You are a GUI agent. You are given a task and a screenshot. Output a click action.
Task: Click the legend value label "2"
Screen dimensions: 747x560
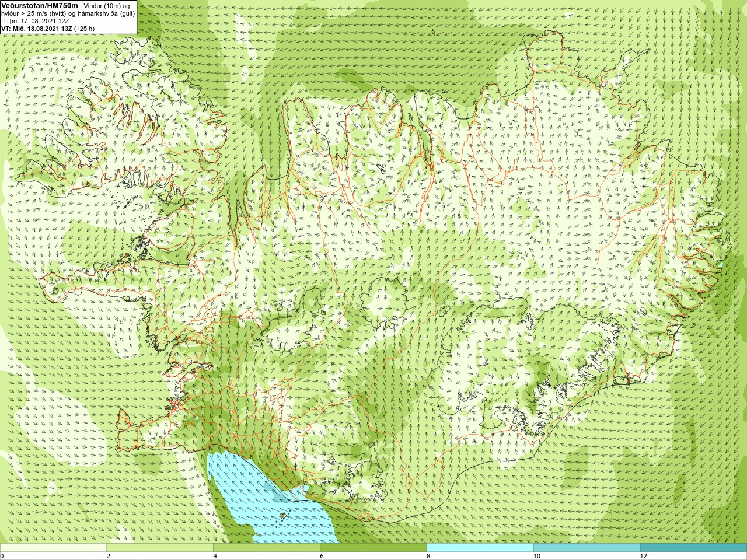[x=109, y=556]
